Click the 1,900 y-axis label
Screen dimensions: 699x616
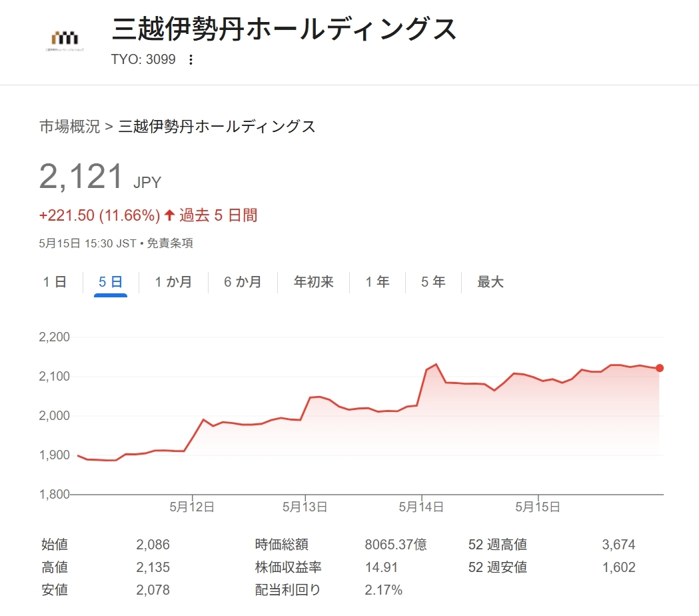point(55,455)
